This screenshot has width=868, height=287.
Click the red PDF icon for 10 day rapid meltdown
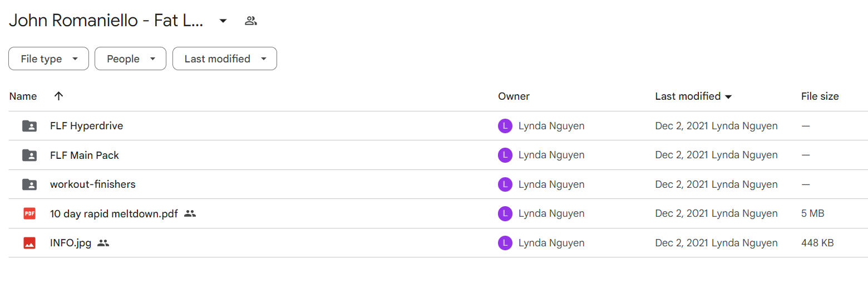pos(29,213)
